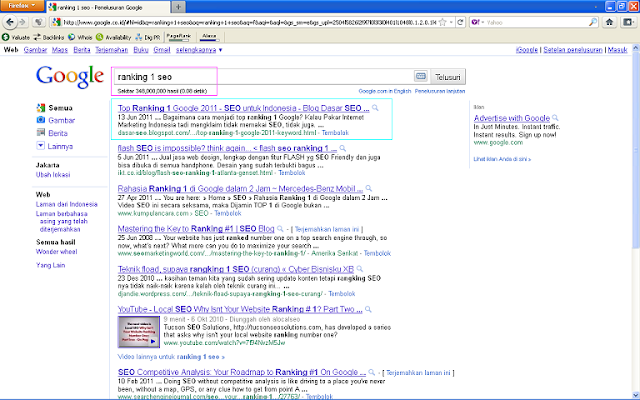Open 'Teknik flood, supaya rangking 1 SEO' result
Image resolution: width=640 pixels, height=400 pixels.
(x=236, y=269)
